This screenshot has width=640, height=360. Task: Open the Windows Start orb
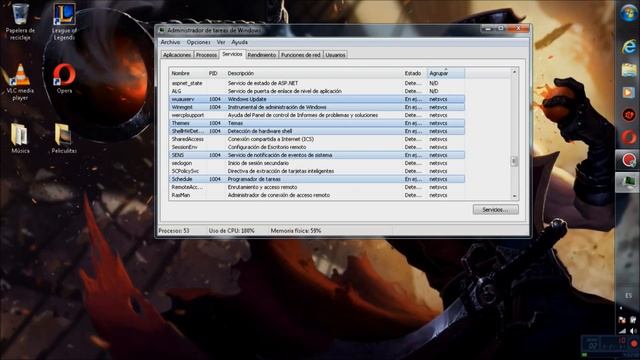tap(629, 13)
